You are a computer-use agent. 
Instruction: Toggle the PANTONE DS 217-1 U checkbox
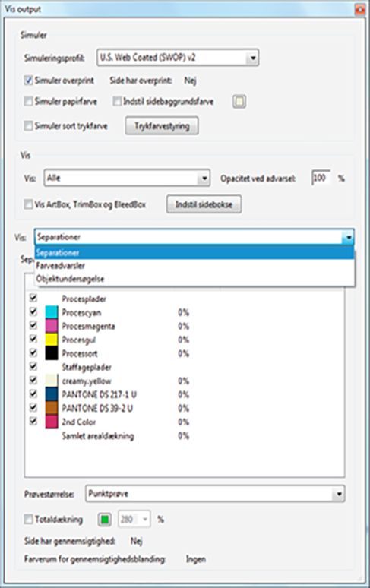click(x=33, y=394)
